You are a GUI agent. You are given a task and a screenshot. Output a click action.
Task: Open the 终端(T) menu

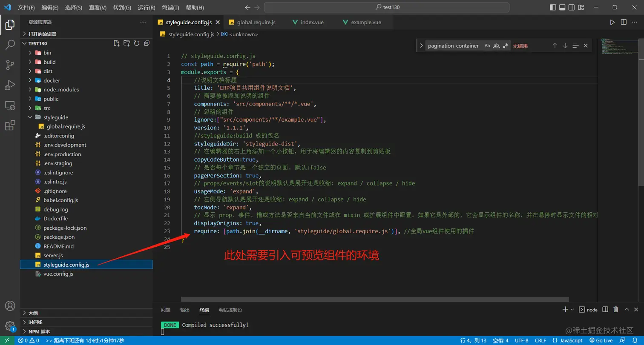tap(171, 8)
